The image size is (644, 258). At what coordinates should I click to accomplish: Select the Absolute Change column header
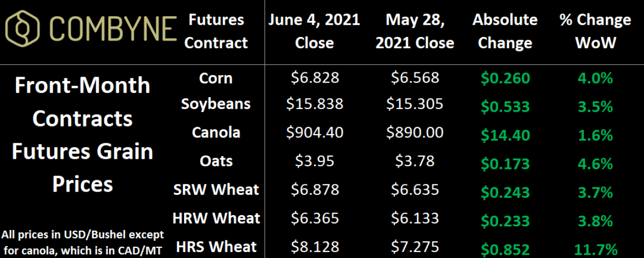click(505, 31)
